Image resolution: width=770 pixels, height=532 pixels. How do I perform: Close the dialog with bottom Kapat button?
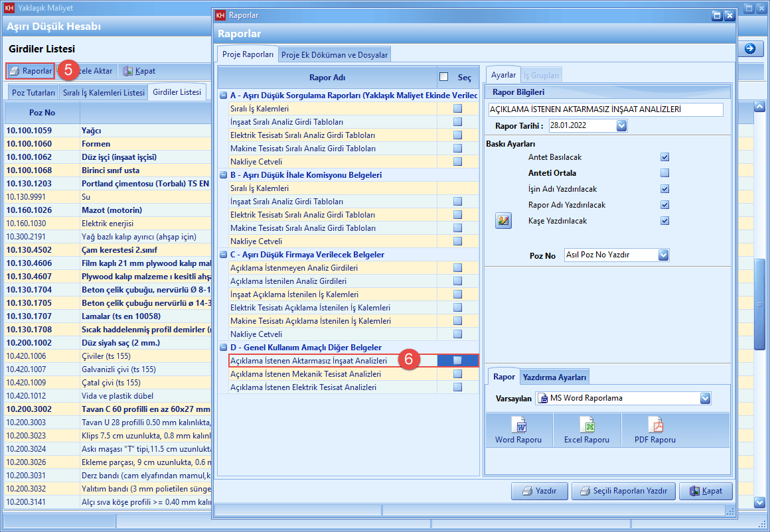tap(705, 492)
